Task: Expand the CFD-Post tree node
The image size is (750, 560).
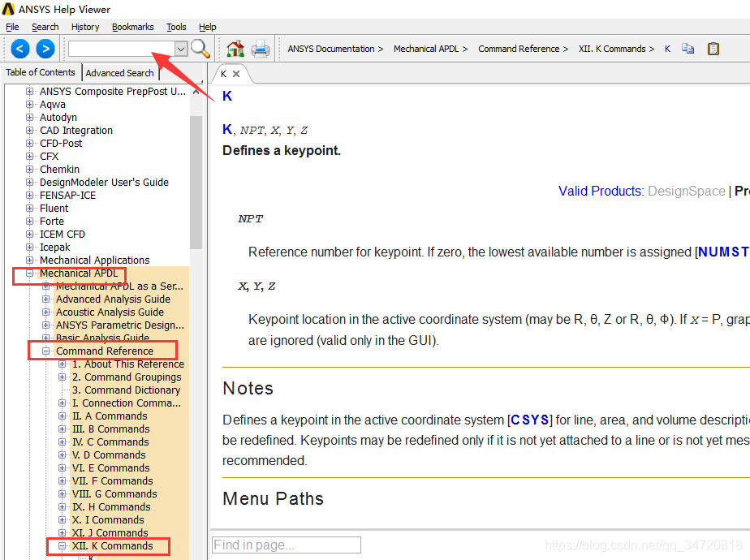Action: (30, 143)
